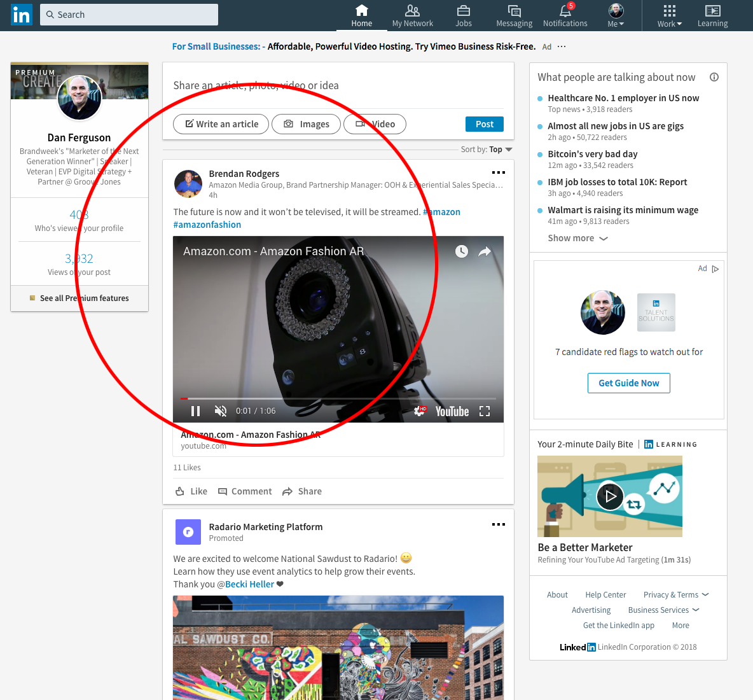Open Almost all new jobs are gigs story
This screenshot has height=700, width=753.
(616, 126)
